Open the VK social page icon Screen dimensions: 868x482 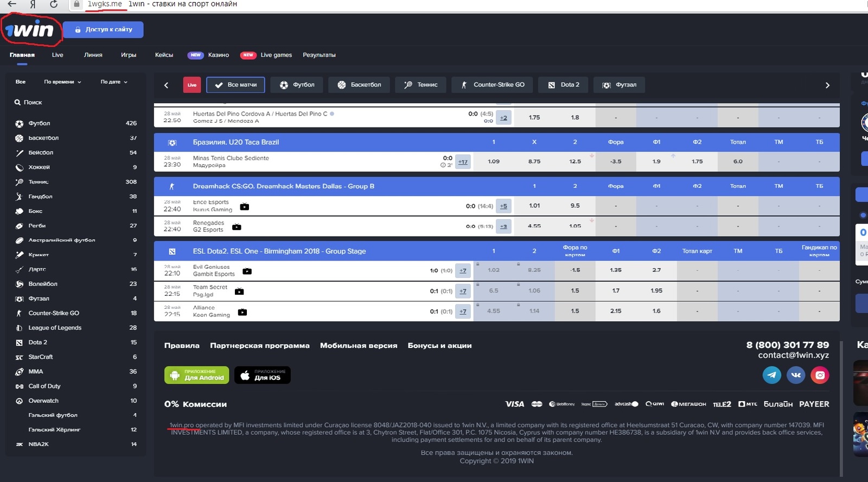(x=796, y=375)
